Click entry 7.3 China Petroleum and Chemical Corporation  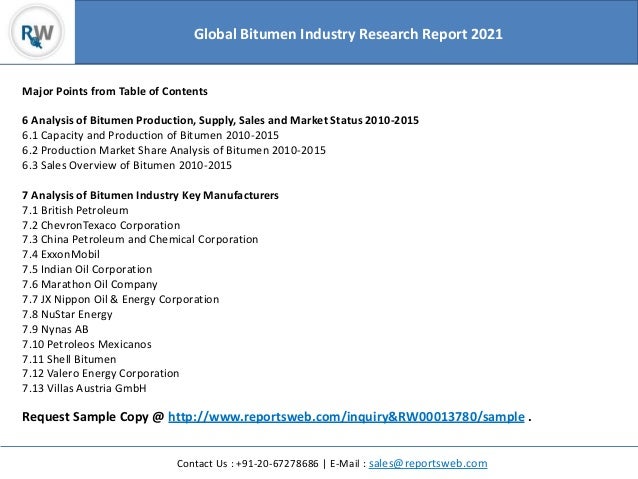pos(140,239)
